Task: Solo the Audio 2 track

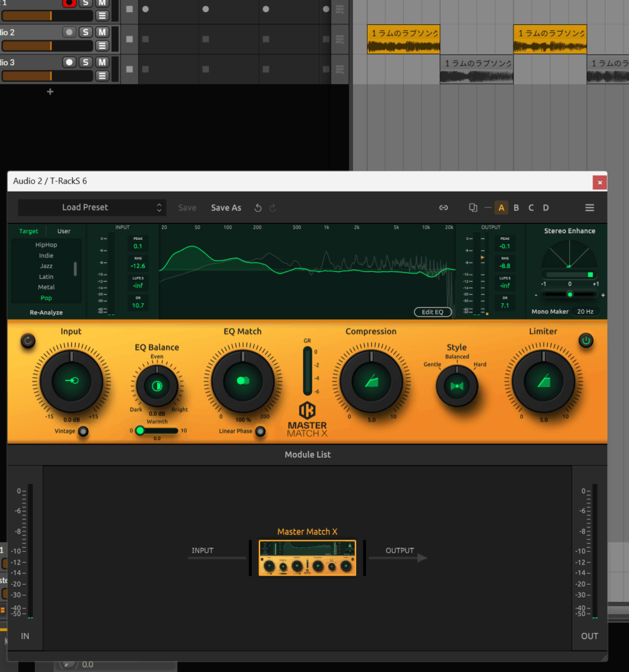Action: 86,32
